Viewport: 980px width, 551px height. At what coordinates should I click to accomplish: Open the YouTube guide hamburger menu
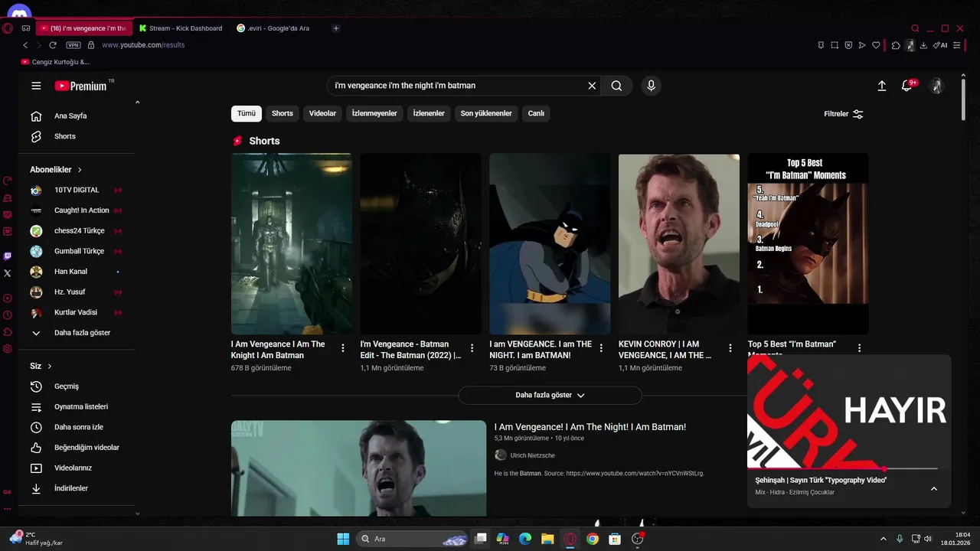coord(36,86)
